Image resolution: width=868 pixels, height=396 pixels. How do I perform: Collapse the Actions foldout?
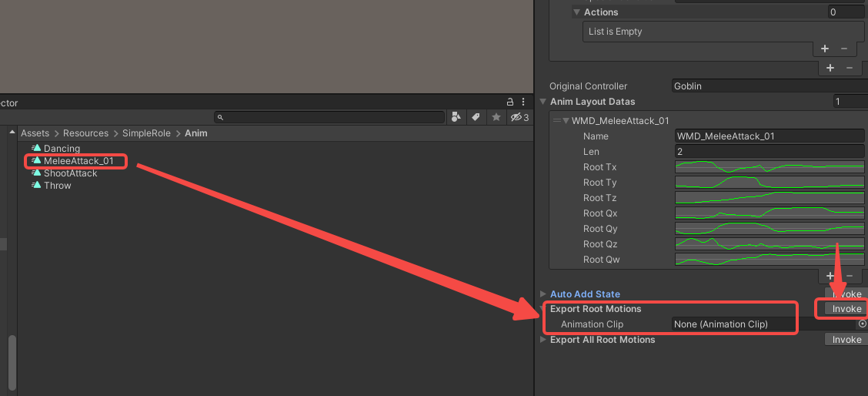click(577, 12)
